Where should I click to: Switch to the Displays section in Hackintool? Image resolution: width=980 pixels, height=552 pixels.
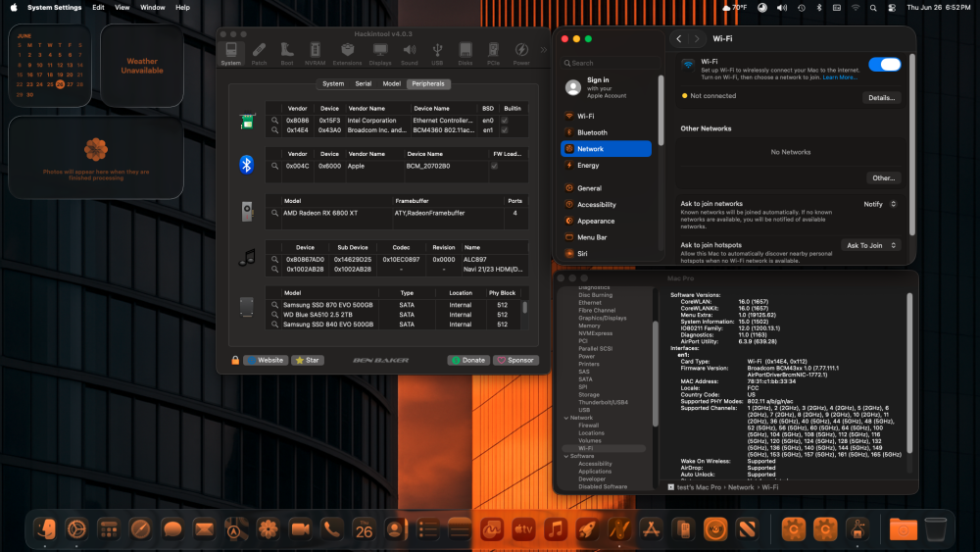(x=380, y=54)
